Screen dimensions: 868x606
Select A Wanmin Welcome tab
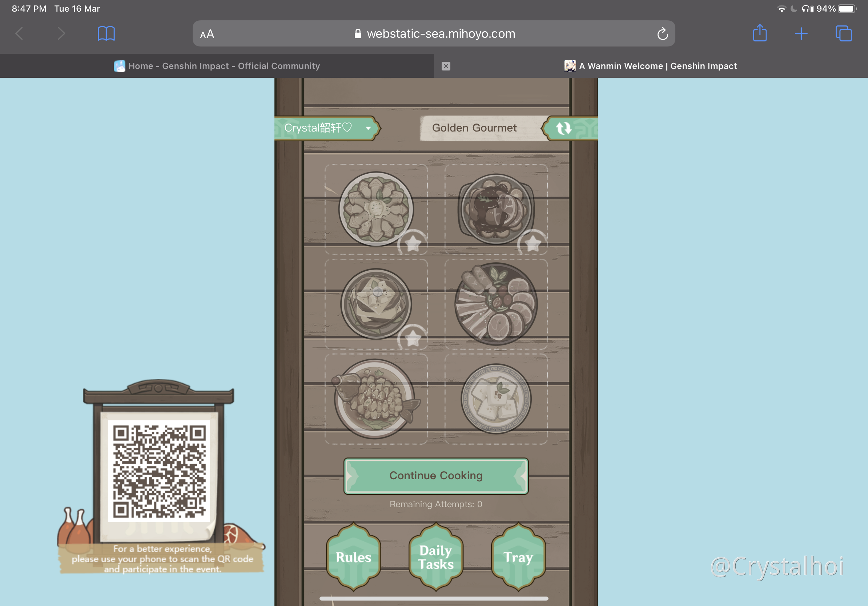(650, 66)
